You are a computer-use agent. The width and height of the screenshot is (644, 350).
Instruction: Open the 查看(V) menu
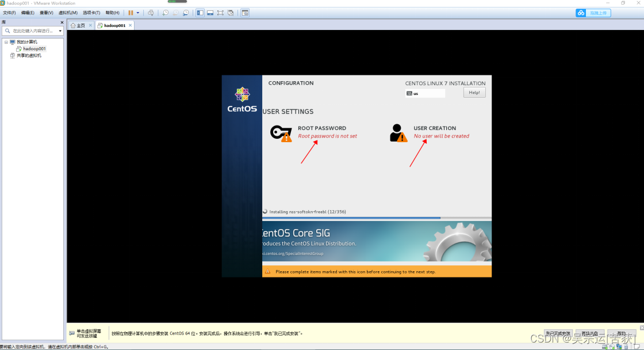[x=47, y=13]
